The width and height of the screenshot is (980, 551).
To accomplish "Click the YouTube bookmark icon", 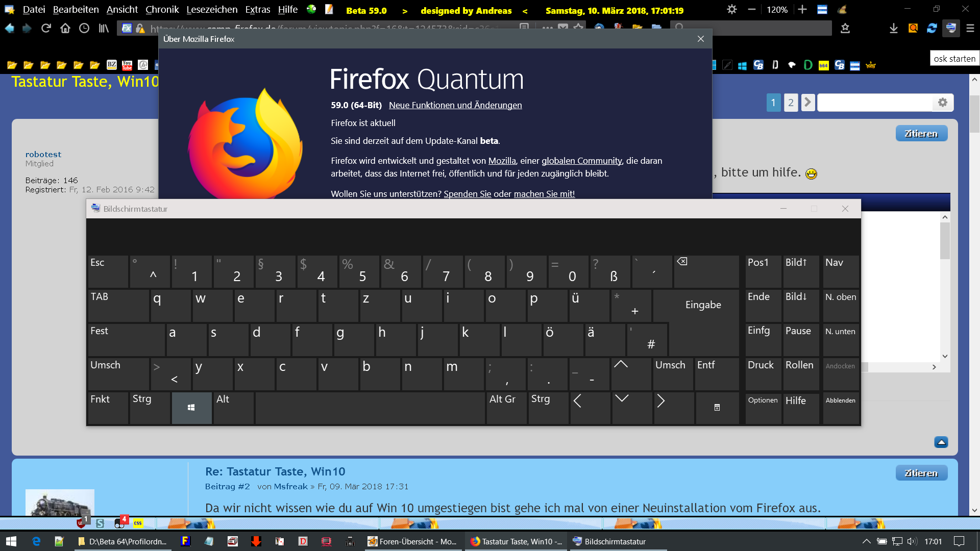I will (127, 65).
